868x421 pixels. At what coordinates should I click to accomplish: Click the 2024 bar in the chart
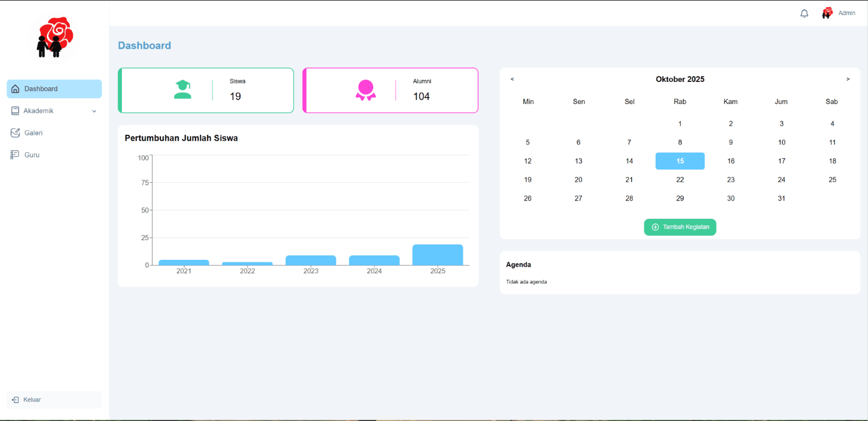point(374,260)
